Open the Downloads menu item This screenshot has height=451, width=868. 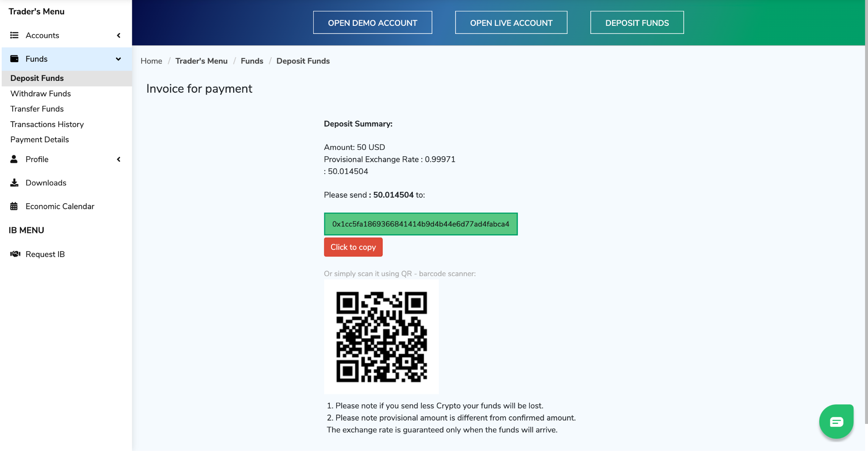click(67, 183)
